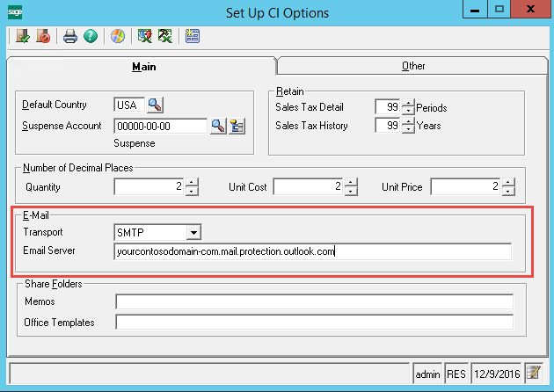
Task: Increase Quantity decimal places with up arrow
Action: (193, 183)
